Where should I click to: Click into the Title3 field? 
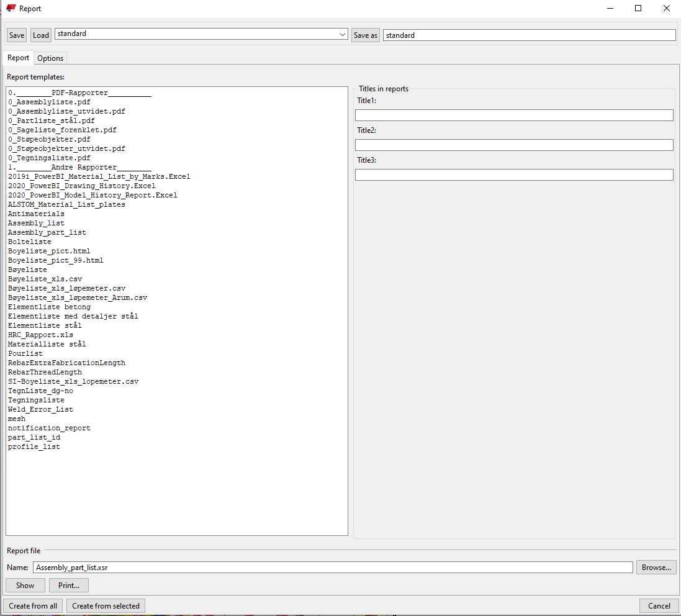pyautogui.click(x=514, y=174)
